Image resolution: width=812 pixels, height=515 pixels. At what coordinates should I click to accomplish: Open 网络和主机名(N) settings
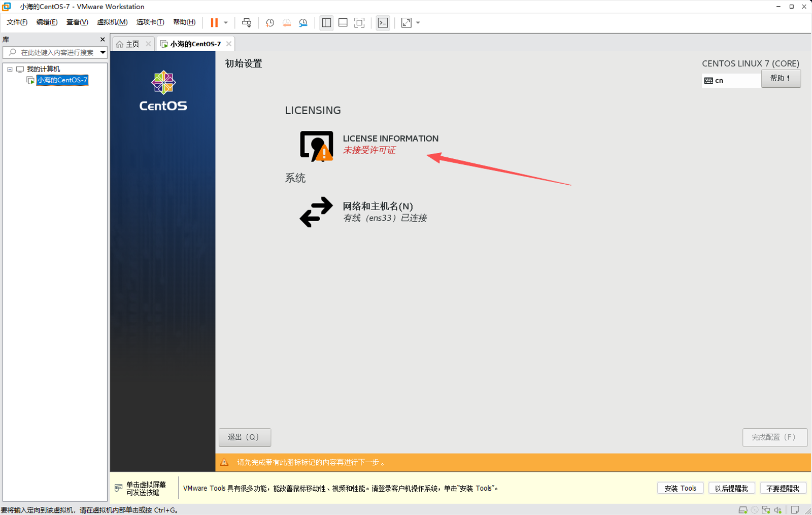[x=378, y=206]
